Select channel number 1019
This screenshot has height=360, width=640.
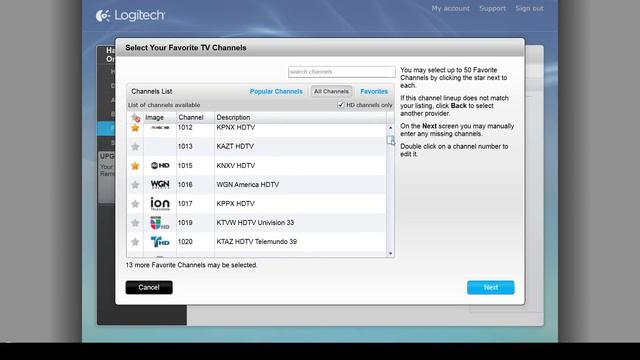[x=185, y=223]
